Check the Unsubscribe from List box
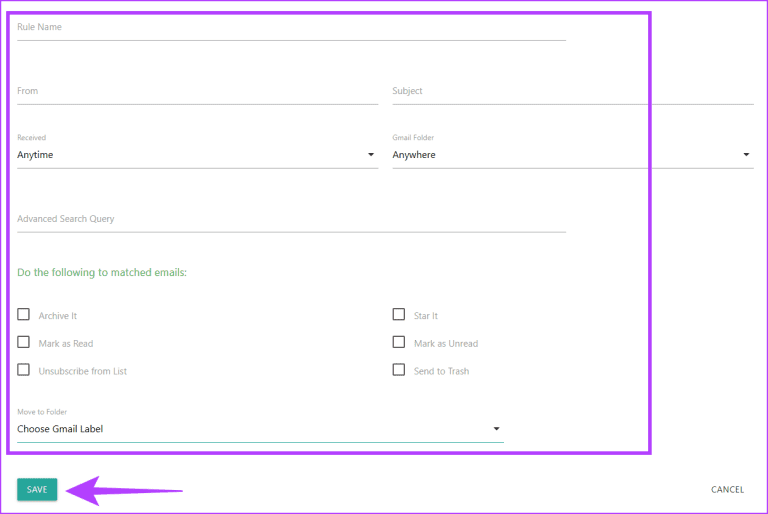 point(23,370)
